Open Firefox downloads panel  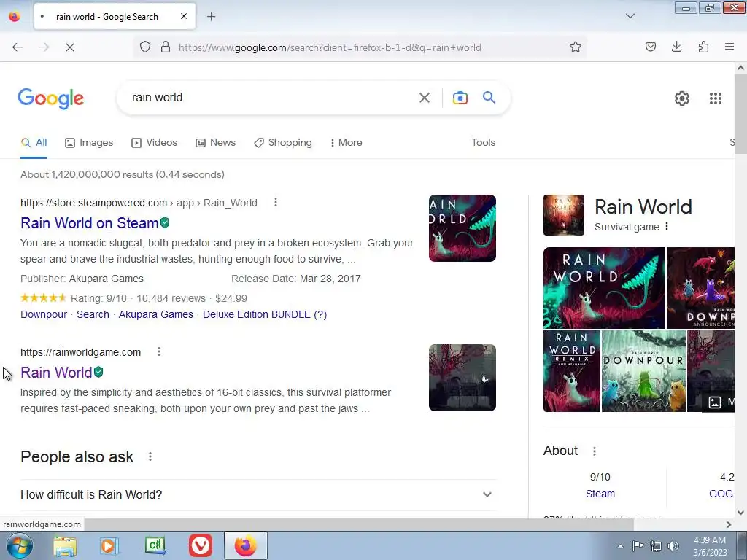(676, 47)
